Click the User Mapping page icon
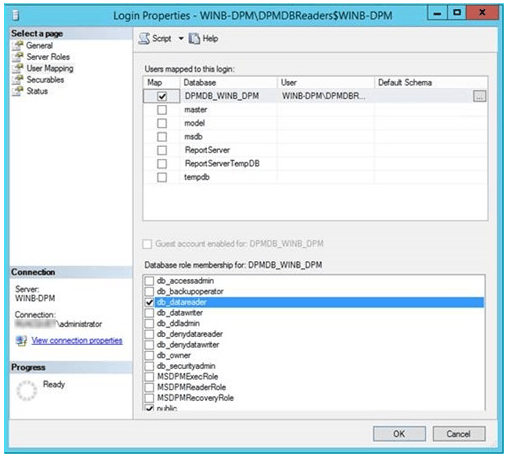The width and height of the screenshot is (508, 457). tap(18, 68)
